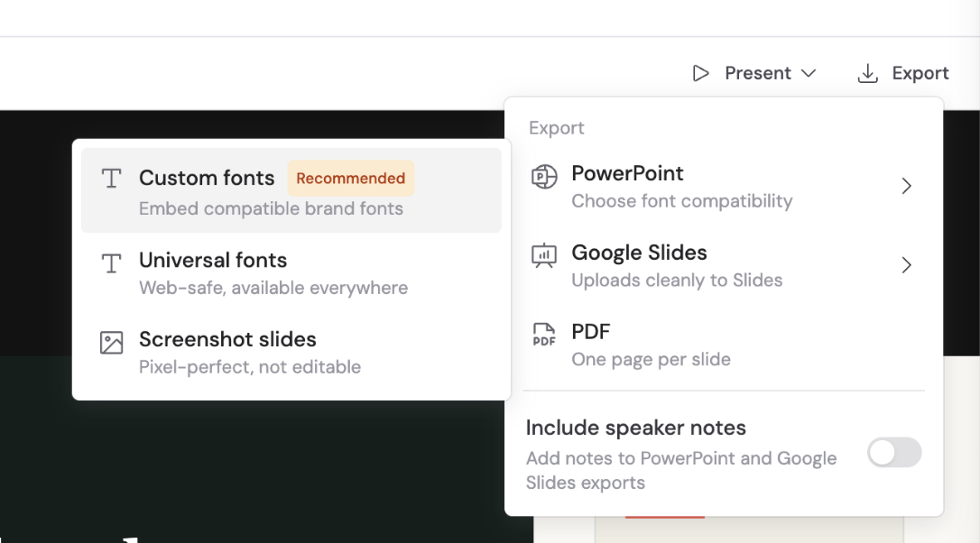Click 'Uploads cleanly to Slides' text
This screenshot has height=543, width=980.
click(x=677, y=280)
